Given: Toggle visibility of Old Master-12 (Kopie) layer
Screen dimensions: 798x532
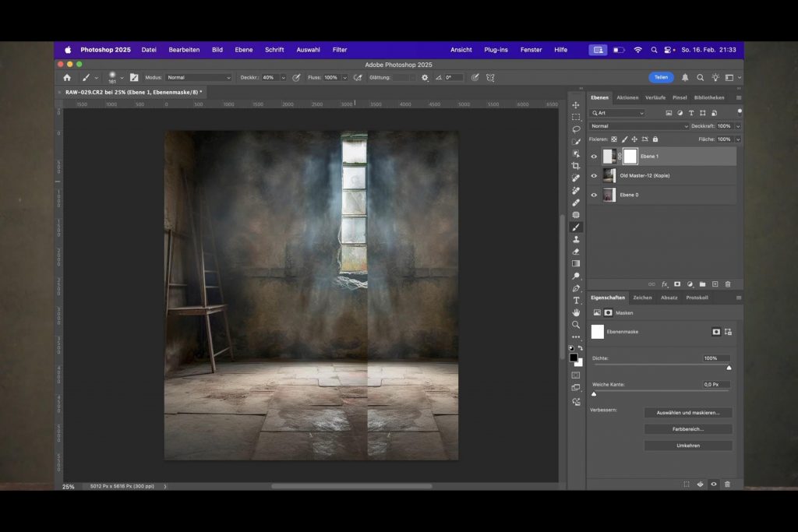Looking at the screenshot, I should [594, 176].
